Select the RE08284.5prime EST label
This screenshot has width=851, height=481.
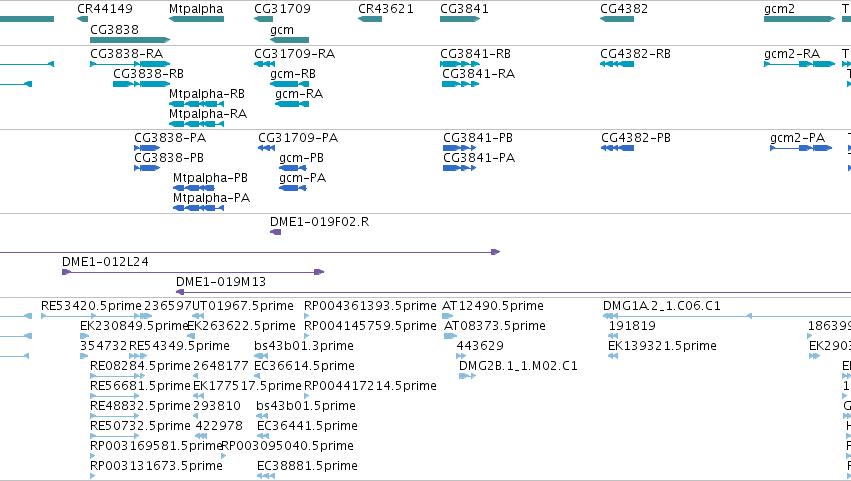pos(141,366)
